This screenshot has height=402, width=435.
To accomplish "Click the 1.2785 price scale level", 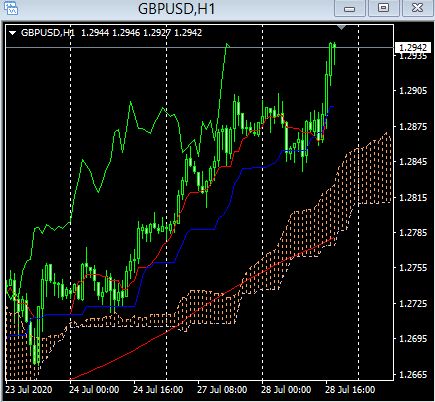I will [413, 232].
